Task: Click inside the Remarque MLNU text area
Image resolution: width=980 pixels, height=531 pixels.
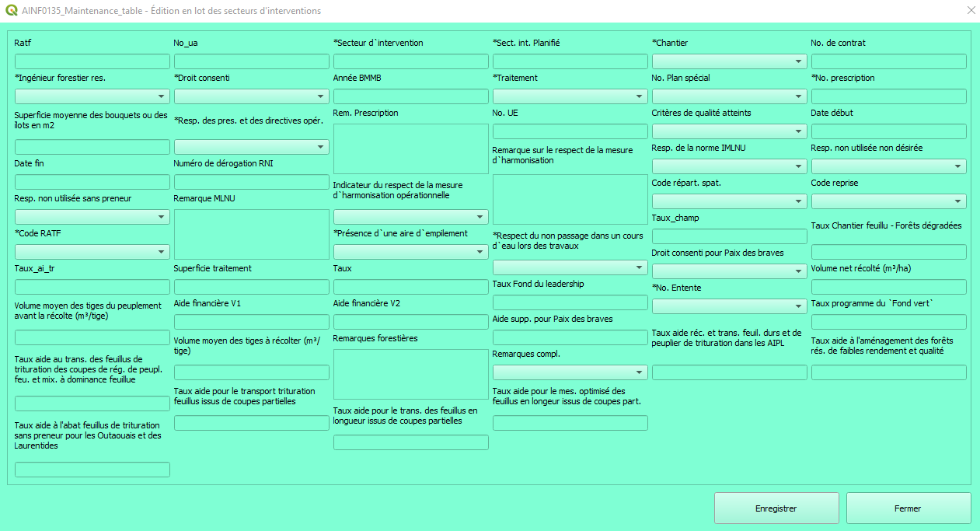Action: pyautogui.click(x=252, y=234)
